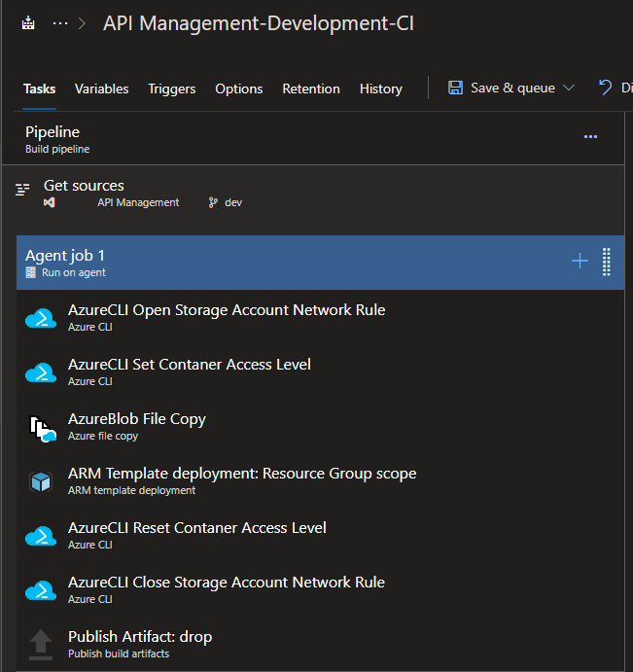Select the Agent job 1 header
633x672 pixels.
(x=320, y=263)
